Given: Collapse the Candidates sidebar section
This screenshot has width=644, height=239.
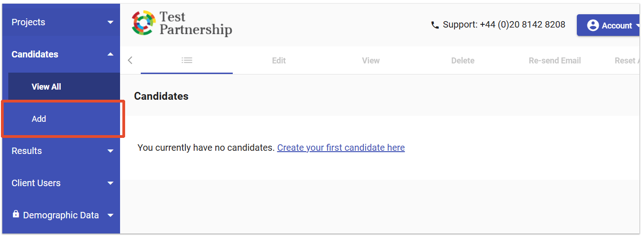Looking at the screenshot, I should 110,54.
